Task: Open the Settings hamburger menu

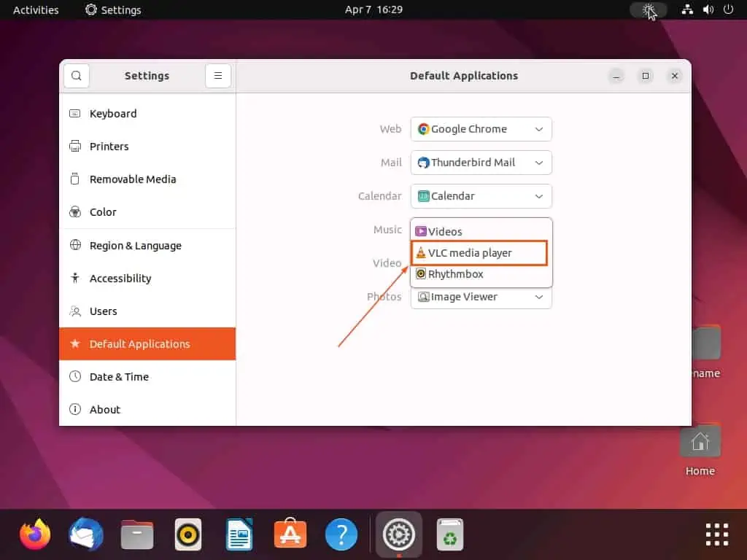Action: point(218,76)
